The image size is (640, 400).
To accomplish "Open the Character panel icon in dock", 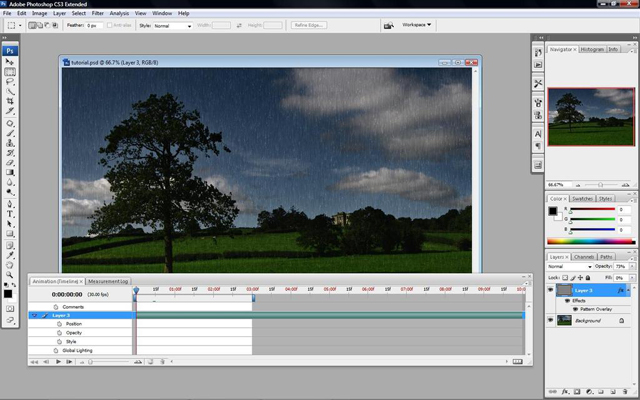I will (x=538, y=134).
